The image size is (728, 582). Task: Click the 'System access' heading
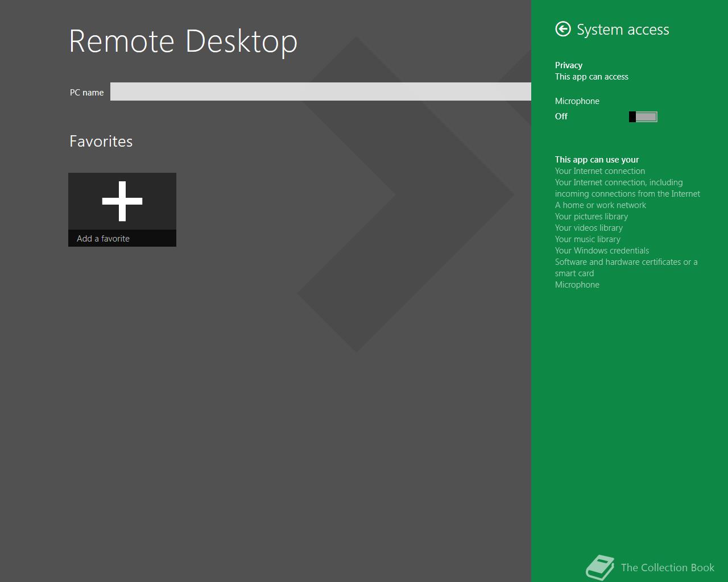coord(623,30)
